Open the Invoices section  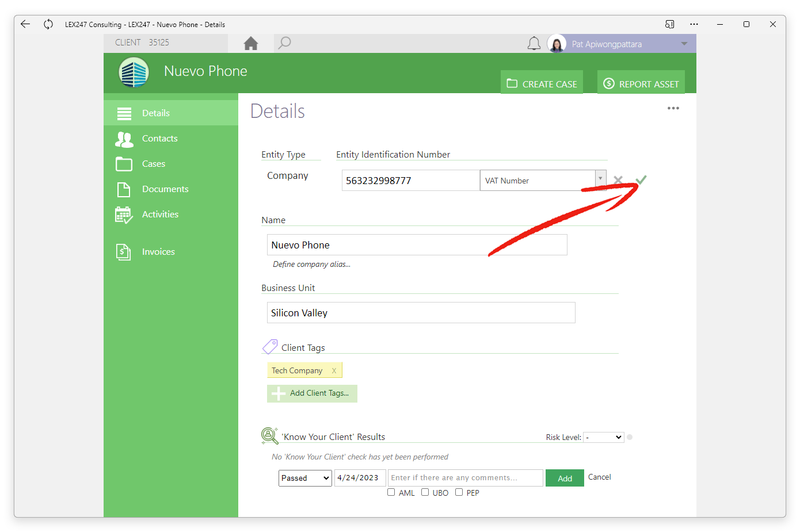(171, 251)
